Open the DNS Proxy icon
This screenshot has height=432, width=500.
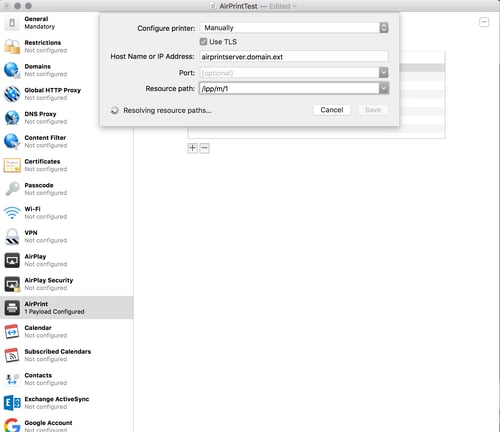tap(12, 118)
